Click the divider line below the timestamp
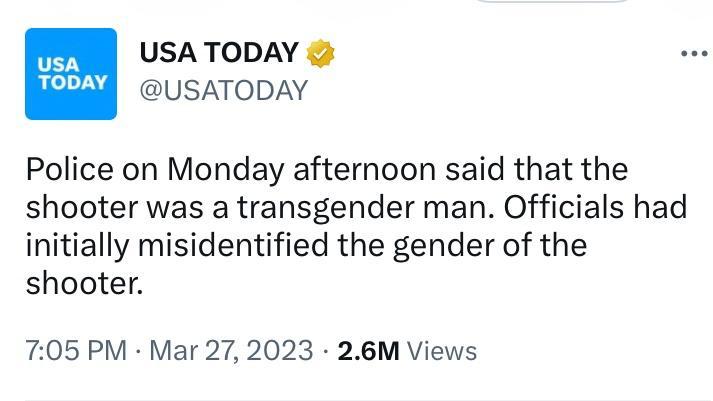Image resolution: width=713 pixels, height=401 pixels. pos(356,398)
